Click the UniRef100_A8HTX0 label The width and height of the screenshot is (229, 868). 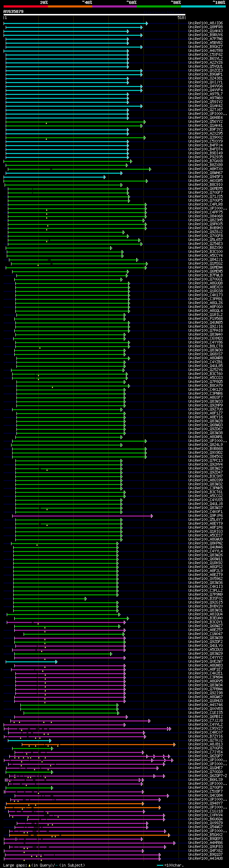point(205,169)
